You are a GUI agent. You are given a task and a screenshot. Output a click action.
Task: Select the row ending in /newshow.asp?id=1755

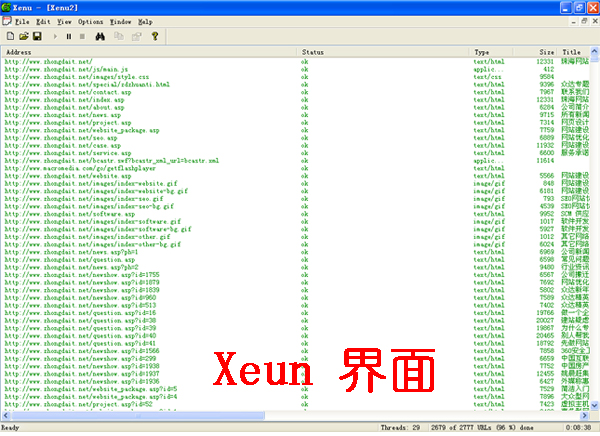(297, 275)
